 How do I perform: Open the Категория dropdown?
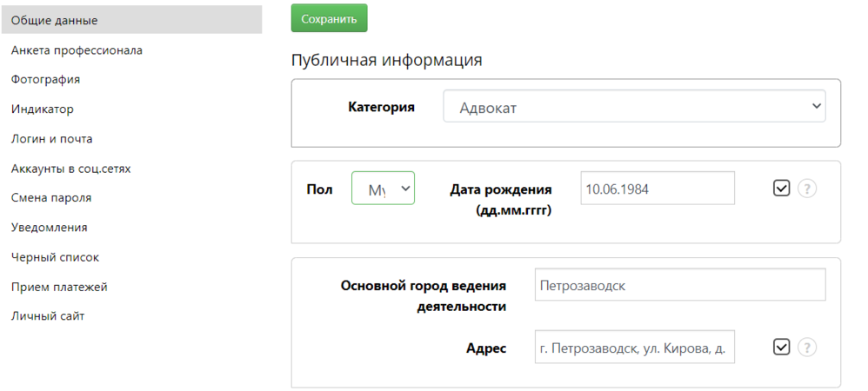click(x=634, y=107)
